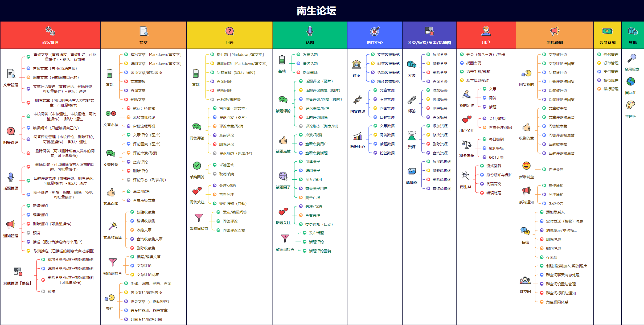Screen dimensions: 644x325
Task: Click the target icon above 创作中心
Action: pos(375,31)
